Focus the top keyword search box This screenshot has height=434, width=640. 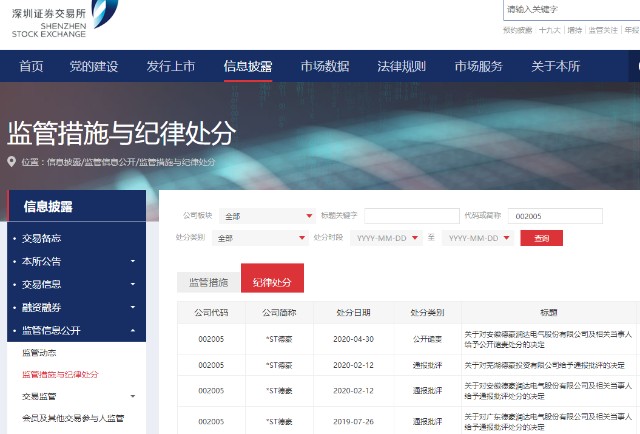point(571,9)
